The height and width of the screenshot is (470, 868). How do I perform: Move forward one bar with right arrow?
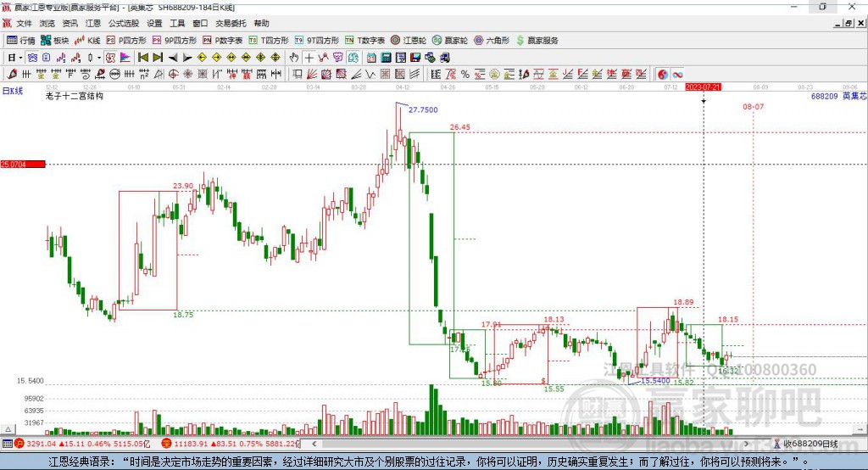pos(187,58)
